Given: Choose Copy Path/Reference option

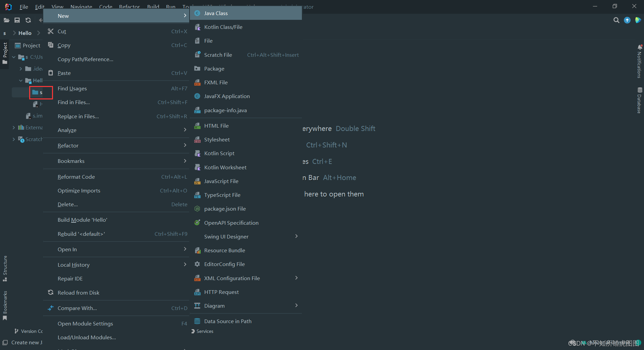Looking at the screenshot, I should (x=116, y=59).
